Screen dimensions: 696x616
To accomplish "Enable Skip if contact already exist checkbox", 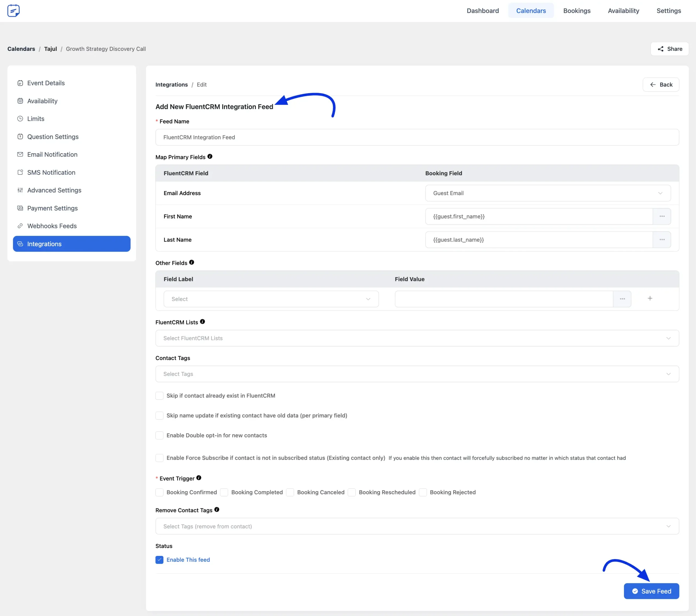I will point(159,396).
